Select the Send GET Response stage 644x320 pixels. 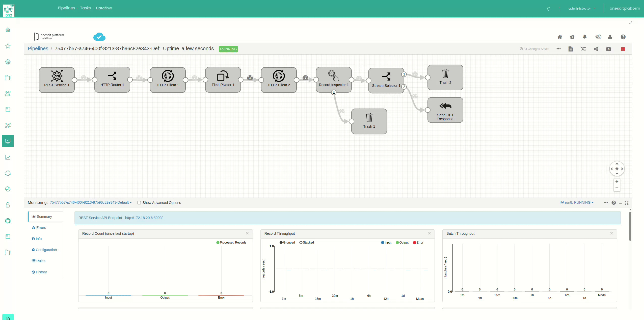tap(445, 110)
